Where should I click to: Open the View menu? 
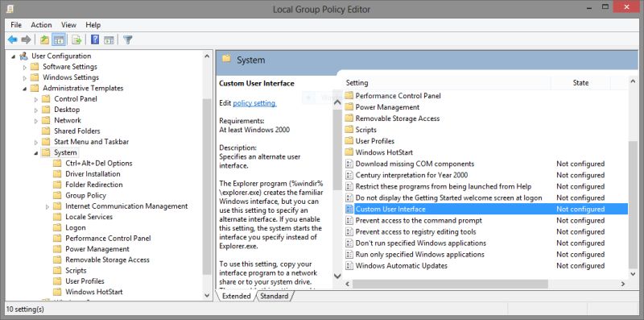pyautogui.click(x=68, y=25)
